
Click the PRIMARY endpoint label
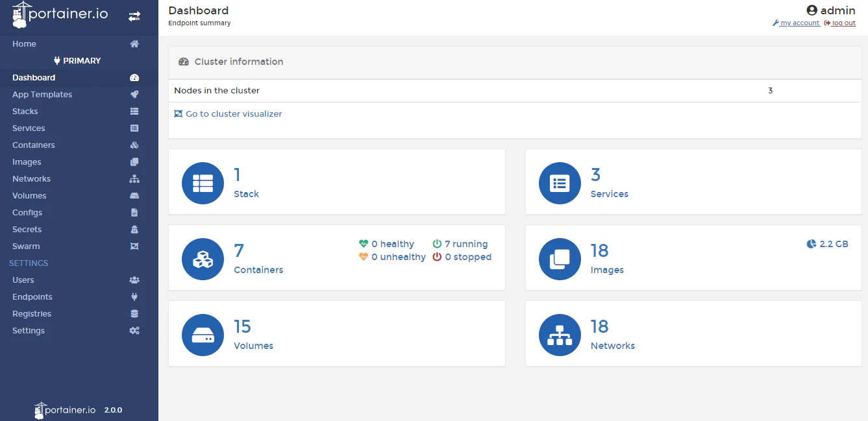[77, 61]
